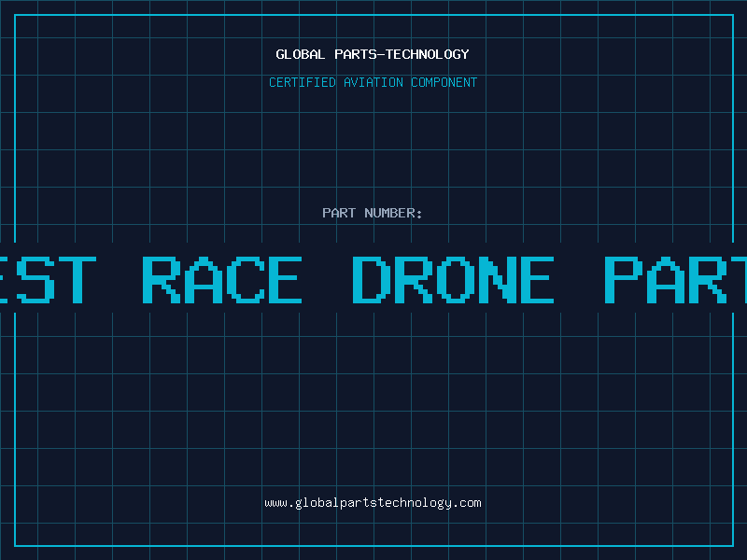Screen dimensions: 747x560
Task: Click the letter O in DRONE
Action: [x=453, y=279]
